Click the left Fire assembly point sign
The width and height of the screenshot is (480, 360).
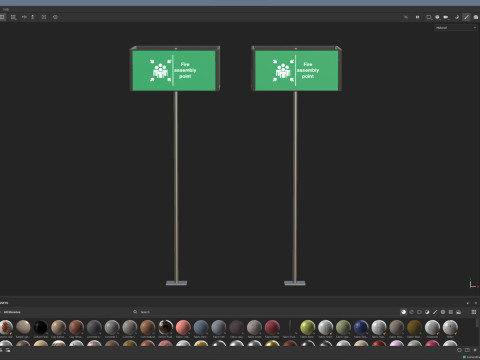pyautogui.click(x=174, y=69)
